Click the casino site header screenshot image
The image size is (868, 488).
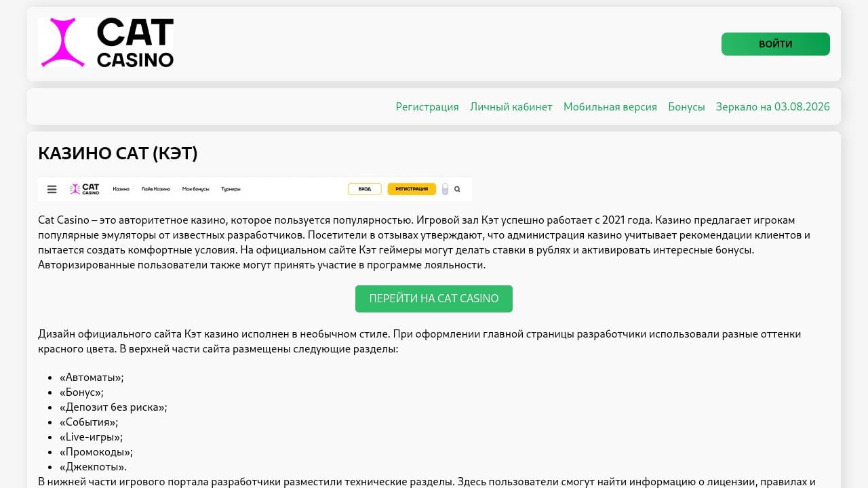pyautogui.click(x=255, y=189)
